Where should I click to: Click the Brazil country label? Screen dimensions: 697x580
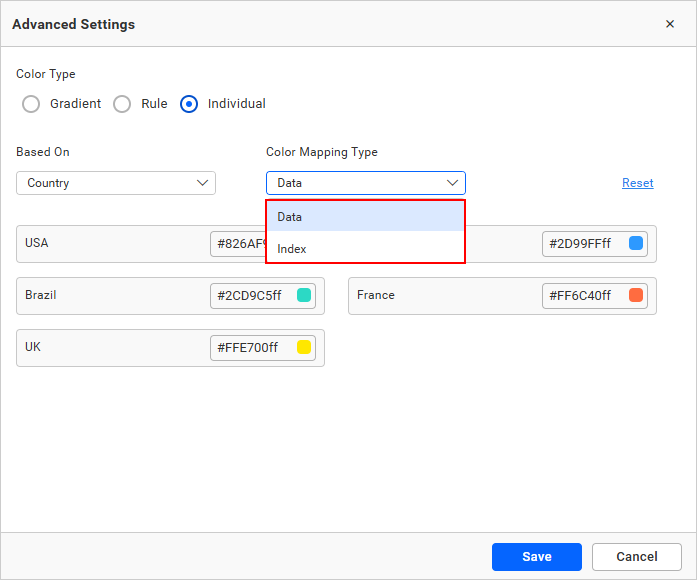point(40,295)
